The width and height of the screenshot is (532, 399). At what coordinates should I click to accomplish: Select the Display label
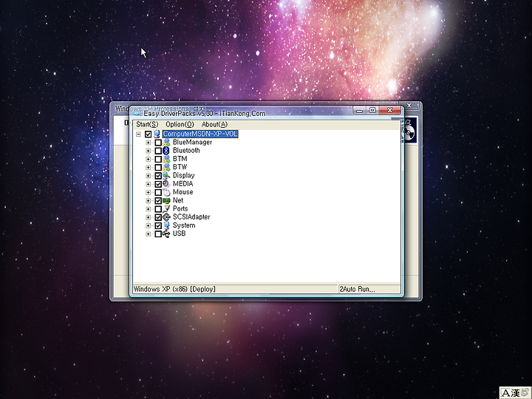[x=183, y=176]
